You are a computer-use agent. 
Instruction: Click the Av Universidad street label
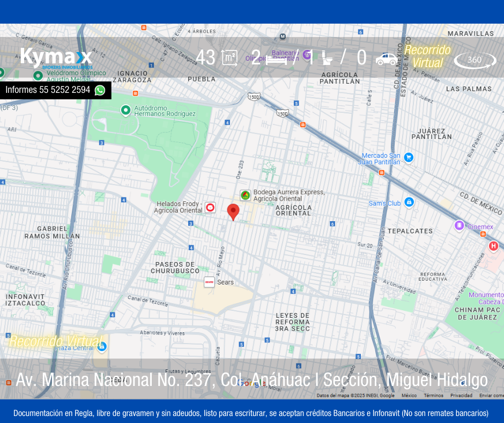399,287
